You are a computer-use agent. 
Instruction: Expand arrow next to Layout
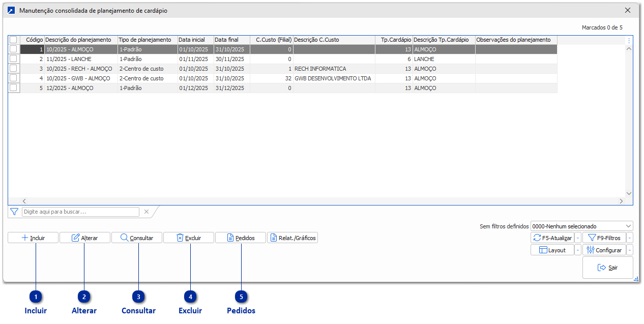click(x=578, y=250)
